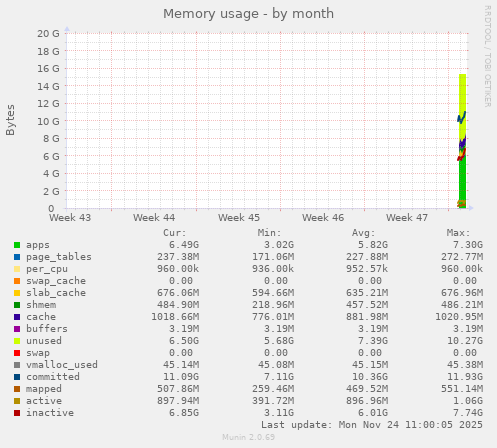Click the inactive dark red swatch
This screenshot has height=448, width=497.
(17, 413)
